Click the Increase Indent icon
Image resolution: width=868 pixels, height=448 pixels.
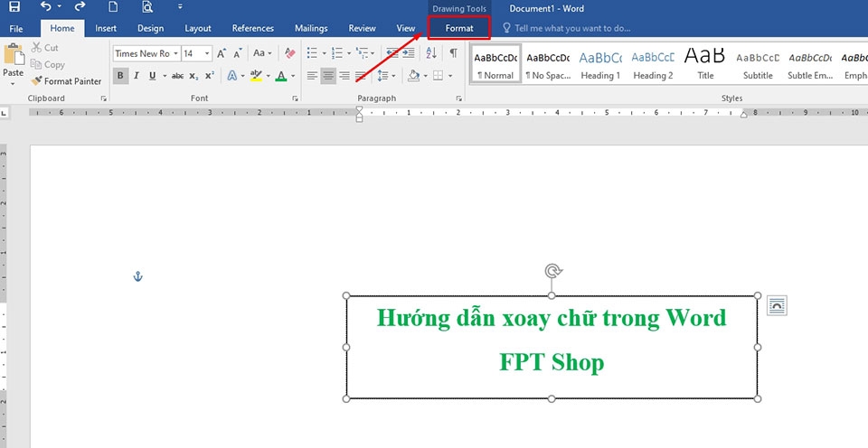(409, 53)
